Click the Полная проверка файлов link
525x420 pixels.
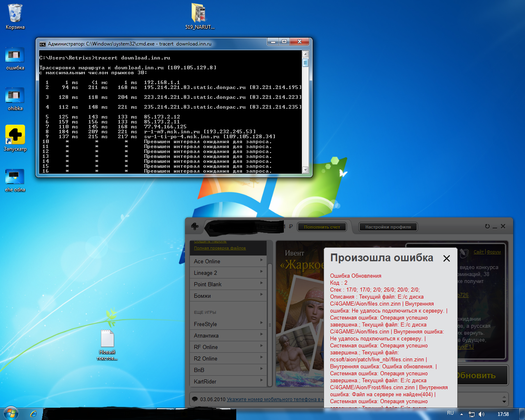pos(220,248)
